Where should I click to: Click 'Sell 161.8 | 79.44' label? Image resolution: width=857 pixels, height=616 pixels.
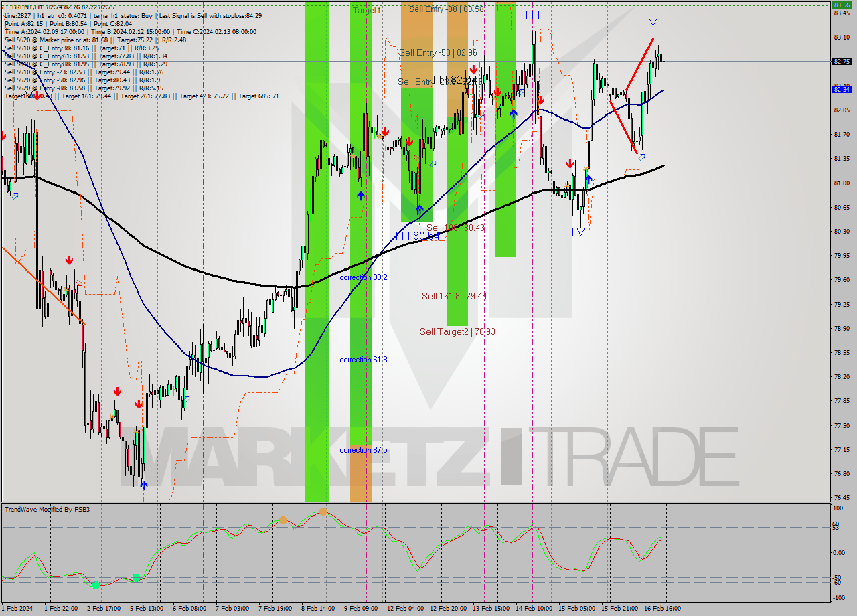point(454,296)
